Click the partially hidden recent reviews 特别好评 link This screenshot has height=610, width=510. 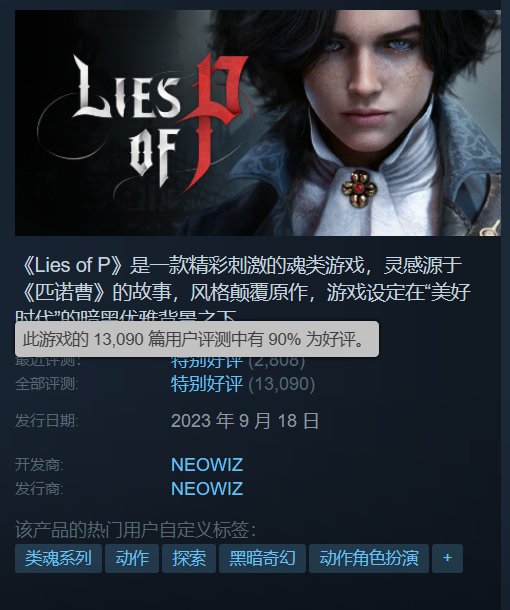click(207, 363)
